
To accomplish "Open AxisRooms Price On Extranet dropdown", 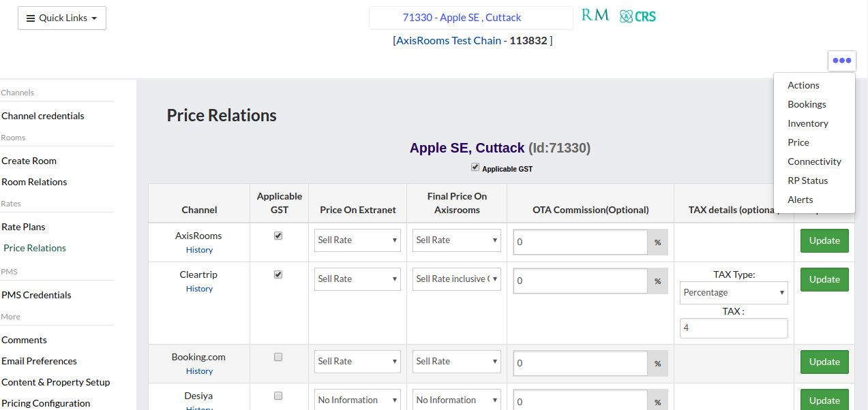I will tap(357, 240).
